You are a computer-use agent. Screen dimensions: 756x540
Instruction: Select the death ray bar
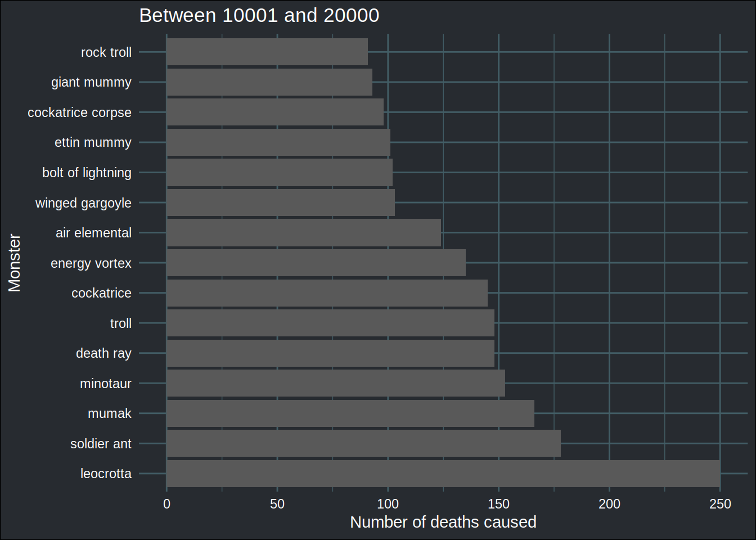click(x=330, y=353)
